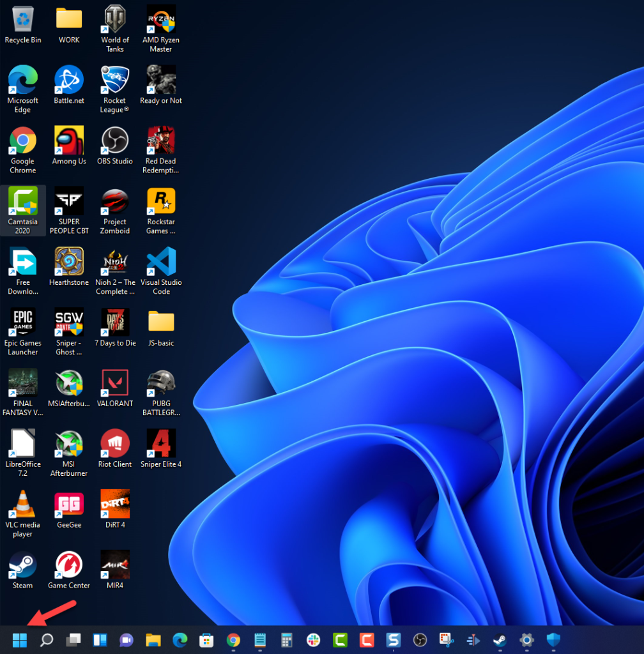Open green Camtasia icon in taskbar
The image size is (644, 654).
[340, 639]
